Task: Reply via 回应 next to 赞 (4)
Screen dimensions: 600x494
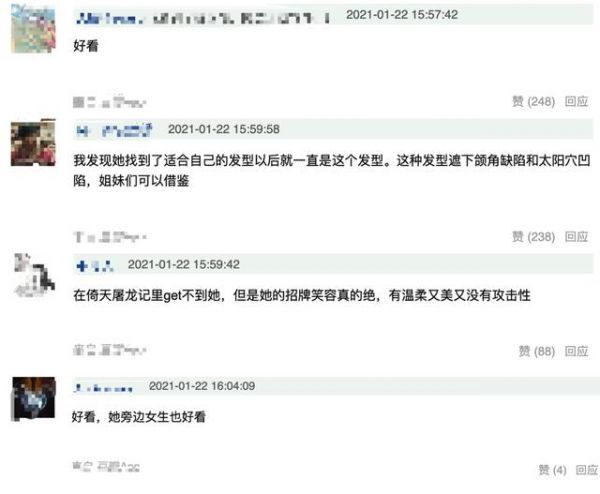Action: [x=587, y=470]
